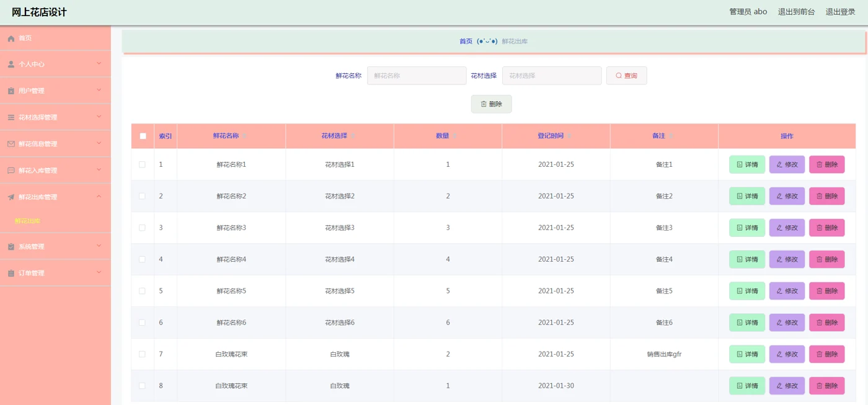Click 修改 button for row 2
868x405 pixels.
(787, 196)
